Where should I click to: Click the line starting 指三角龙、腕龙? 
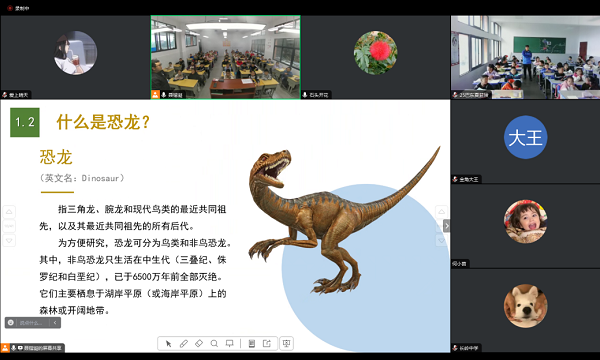click(x=142, y=209)
